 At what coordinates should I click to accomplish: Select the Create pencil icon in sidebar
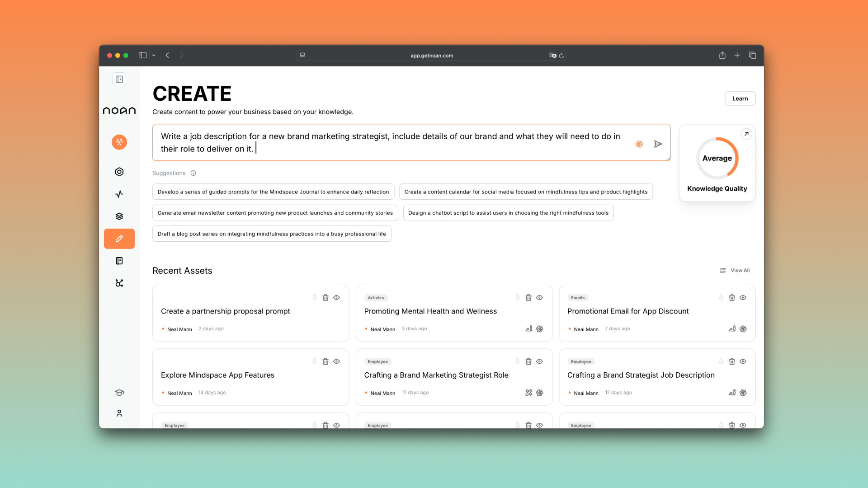119,239
